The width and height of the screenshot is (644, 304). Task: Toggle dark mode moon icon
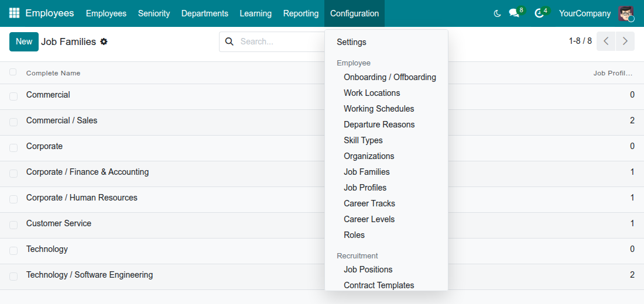point(498,13)
